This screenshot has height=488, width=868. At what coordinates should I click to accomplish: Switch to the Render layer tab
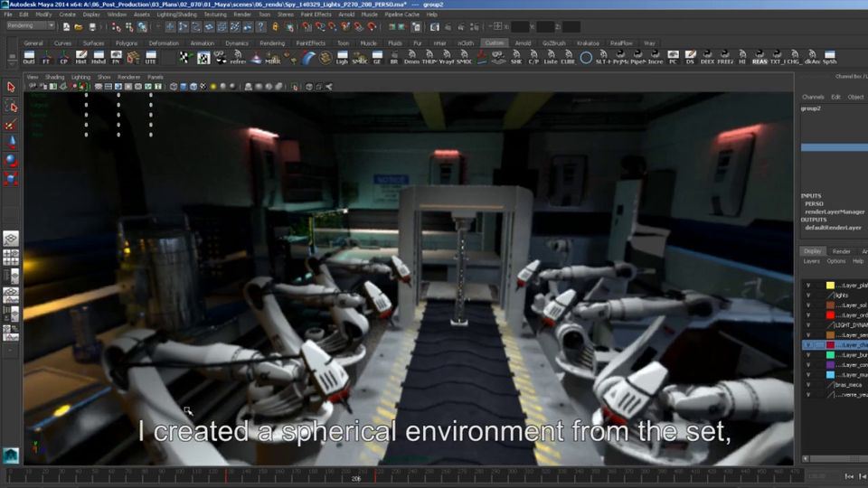(841, 251)
